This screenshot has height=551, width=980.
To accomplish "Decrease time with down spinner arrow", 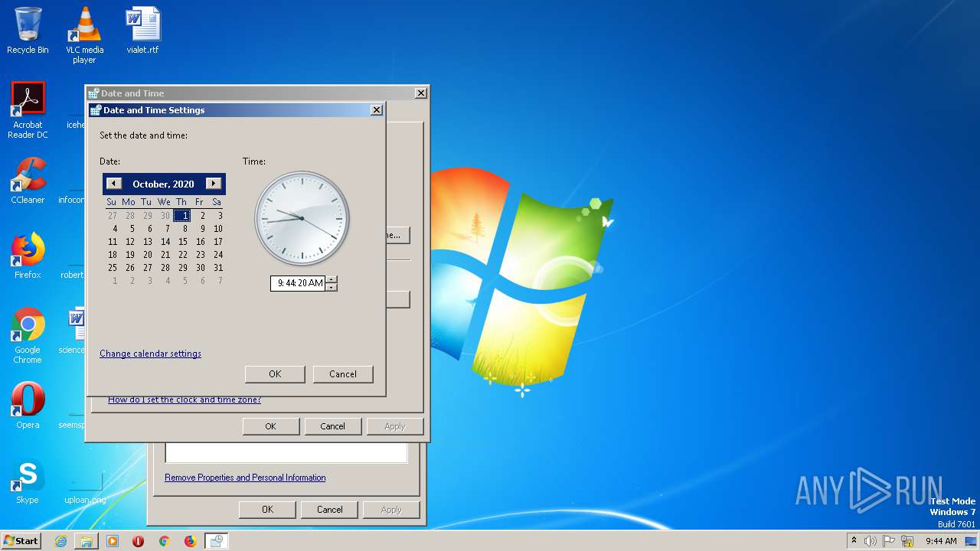I will pos(331,287).
